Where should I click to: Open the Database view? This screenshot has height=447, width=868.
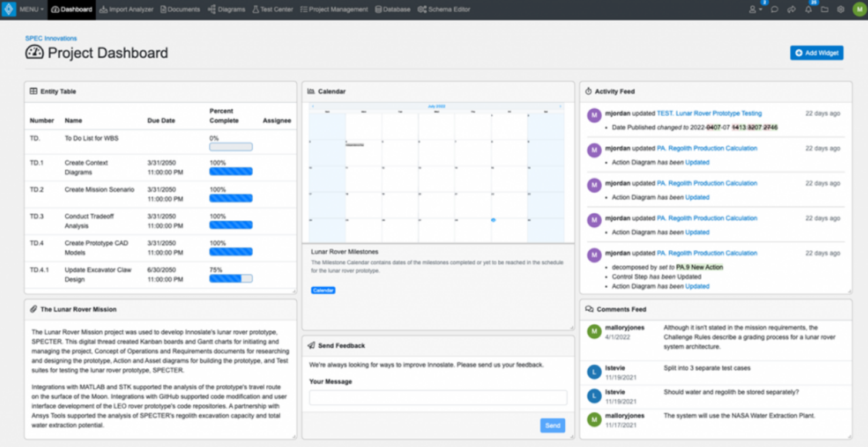click(x=393, y=9)
